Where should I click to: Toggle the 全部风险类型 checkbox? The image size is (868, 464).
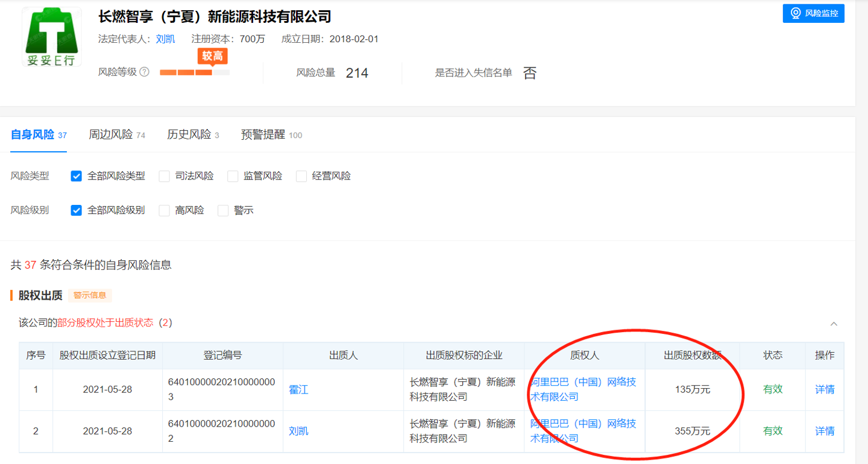click(x=76, y=177)
